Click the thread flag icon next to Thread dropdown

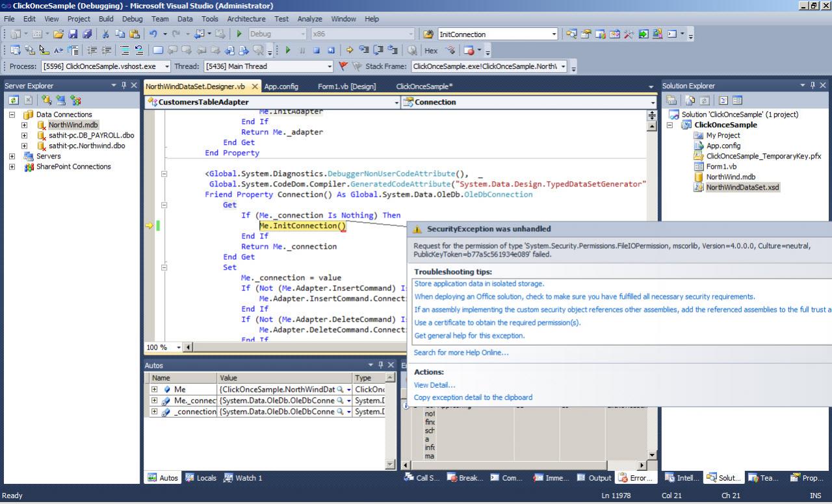click(344, 66)
